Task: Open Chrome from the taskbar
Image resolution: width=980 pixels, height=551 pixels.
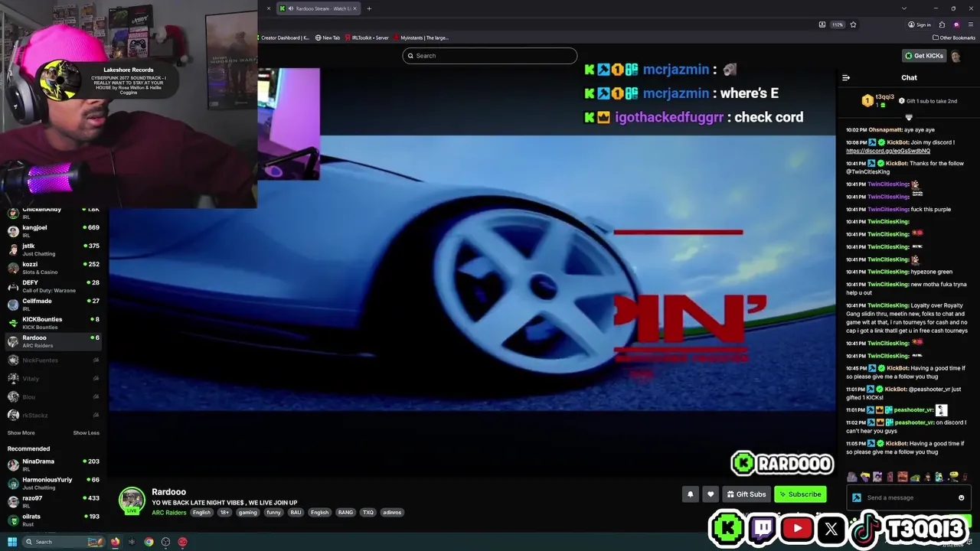Action: click(x=149, y=542)
